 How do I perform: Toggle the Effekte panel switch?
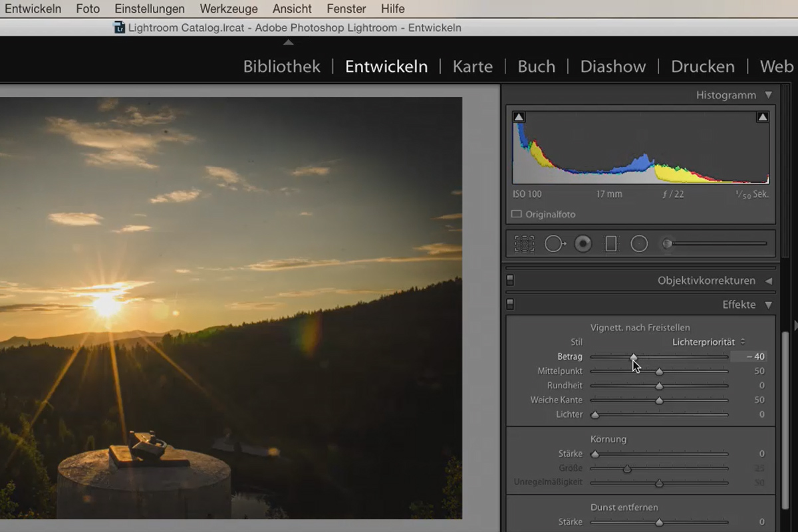point(510,305)
